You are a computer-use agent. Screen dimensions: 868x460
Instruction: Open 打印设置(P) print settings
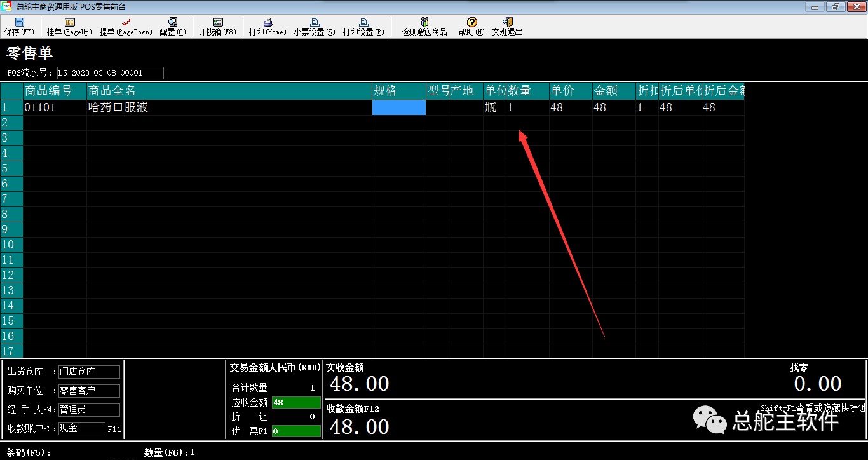[x=363, y=27]
